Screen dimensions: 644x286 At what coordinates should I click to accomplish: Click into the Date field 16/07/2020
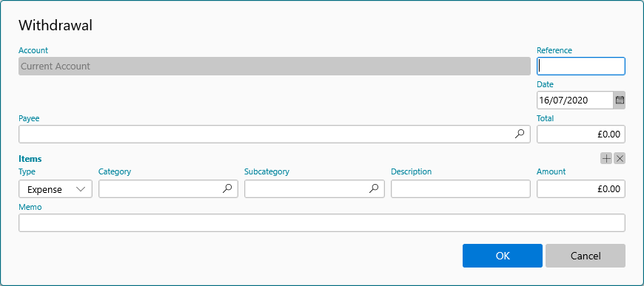(575, 100)
